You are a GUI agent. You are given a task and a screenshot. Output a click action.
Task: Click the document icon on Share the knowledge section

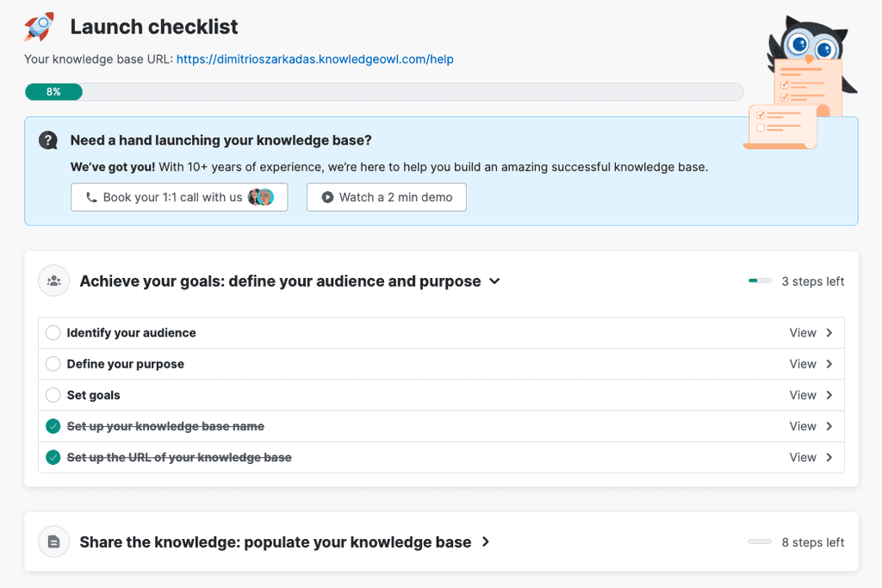(53, 542)
